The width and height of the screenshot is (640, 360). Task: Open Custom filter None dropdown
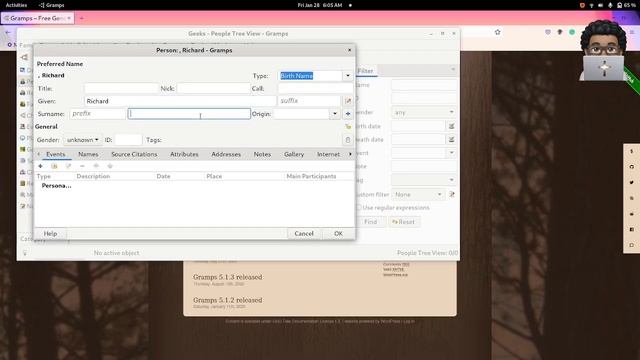418,194
